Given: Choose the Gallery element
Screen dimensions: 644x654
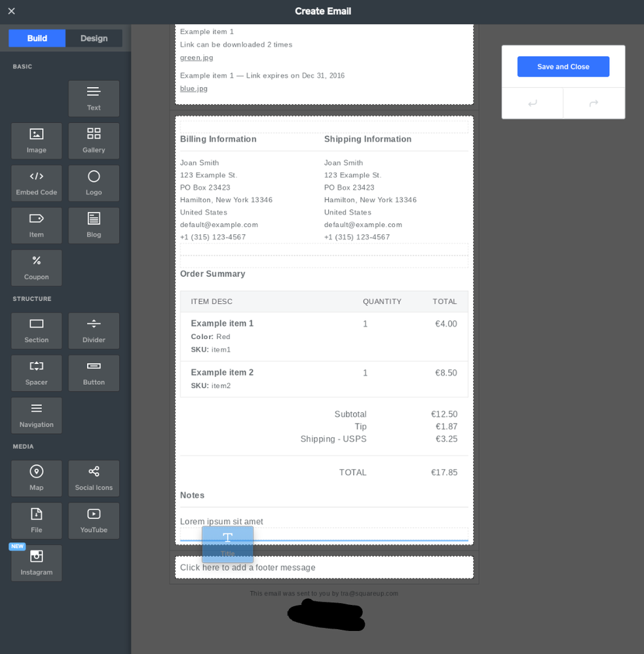Looking at the screenshot, I should click(x=94, y=141).
